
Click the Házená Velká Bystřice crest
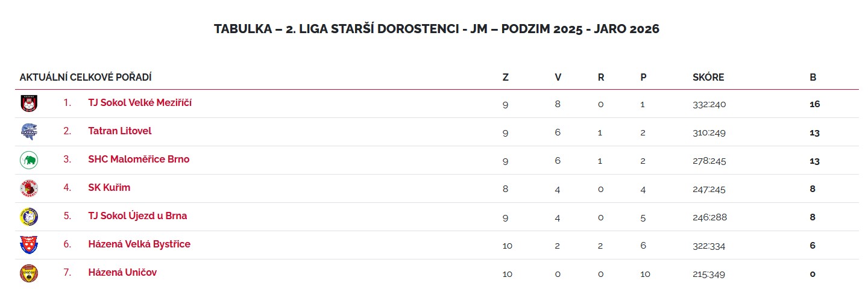pos(29,245)
